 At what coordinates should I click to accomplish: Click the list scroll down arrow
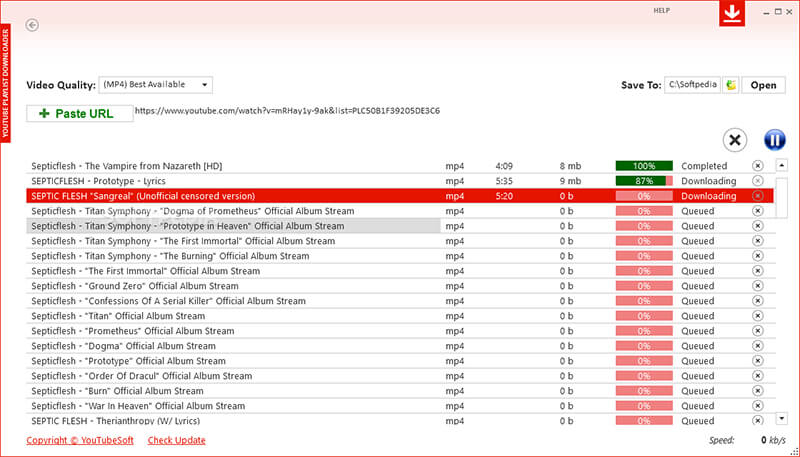[782, 419]
